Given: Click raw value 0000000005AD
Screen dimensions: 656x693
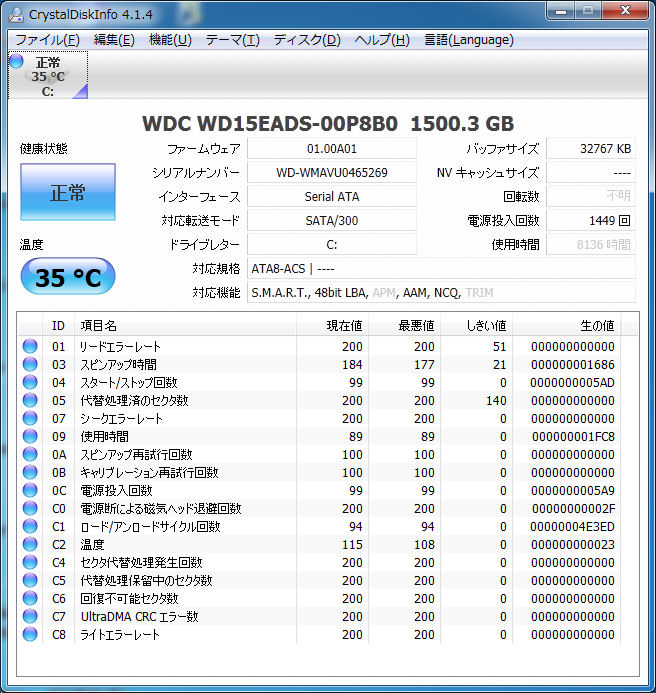Looking at the screenshot, I should coord(572,383).
